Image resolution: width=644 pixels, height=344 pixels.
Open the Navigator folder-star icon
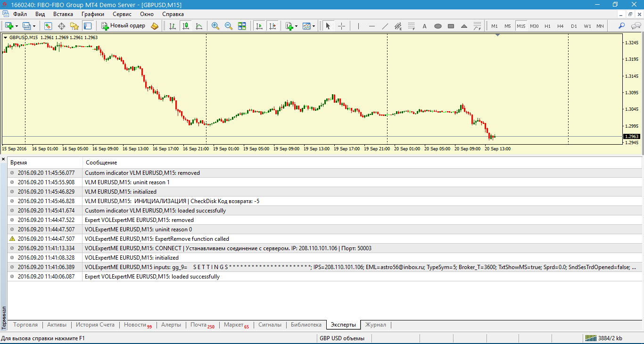pyautogui.click(x=74, y=26)
